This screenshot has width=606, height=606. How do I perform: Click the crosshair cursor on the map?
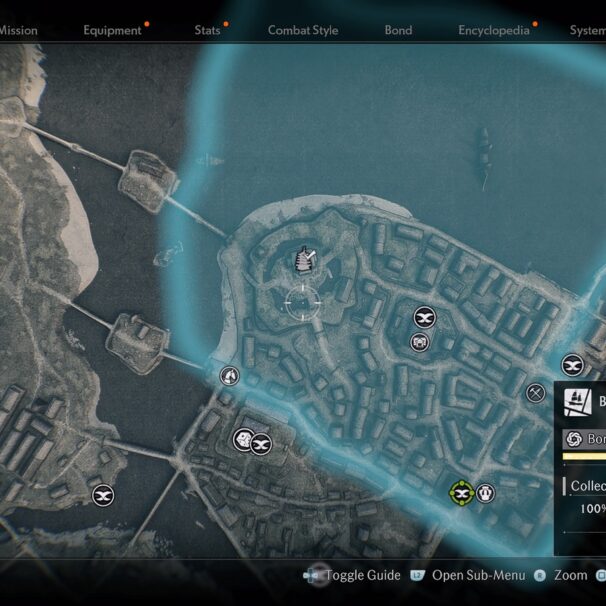point(303,303)
